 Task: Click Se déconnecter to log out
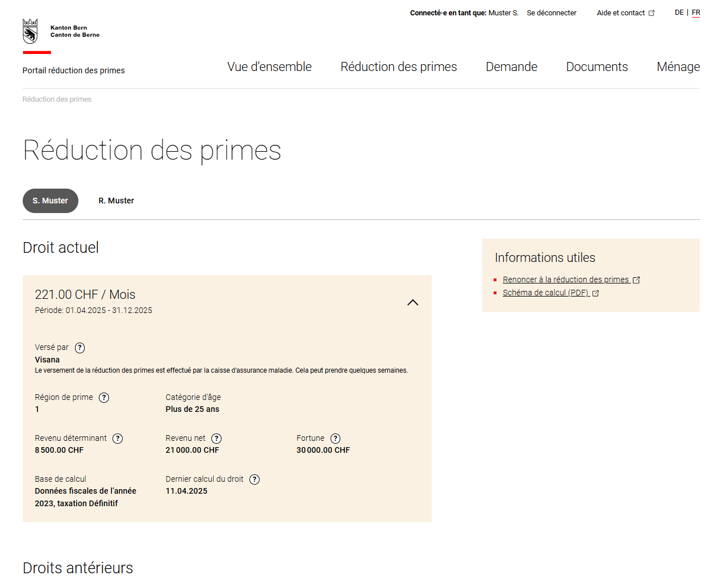point(551,13)
